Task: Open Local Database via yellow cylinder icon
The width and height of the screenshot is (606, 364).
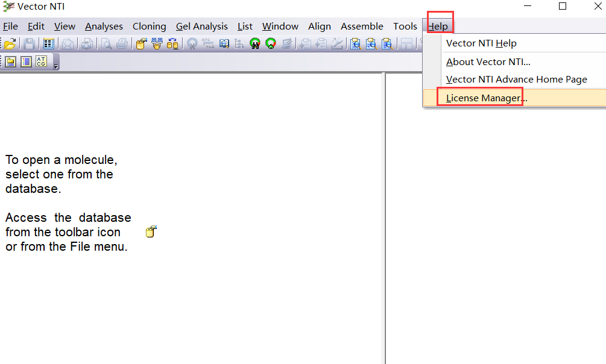Action: pyautogui.click(x=142, y=43)
